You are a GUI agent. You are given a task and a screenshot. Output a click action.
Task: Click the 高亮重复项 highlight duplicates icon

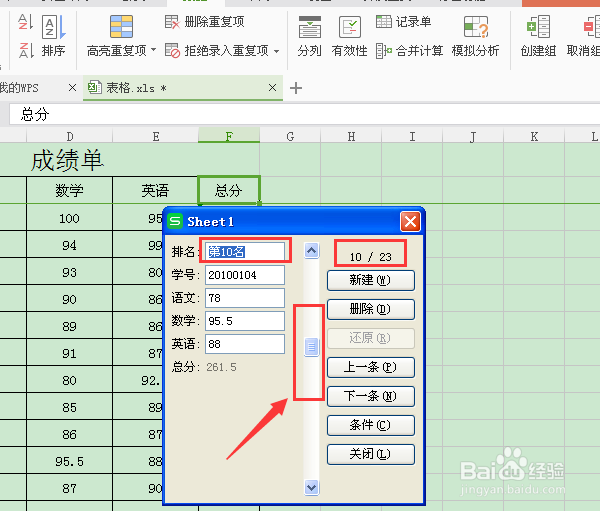(x=121, y=27)
